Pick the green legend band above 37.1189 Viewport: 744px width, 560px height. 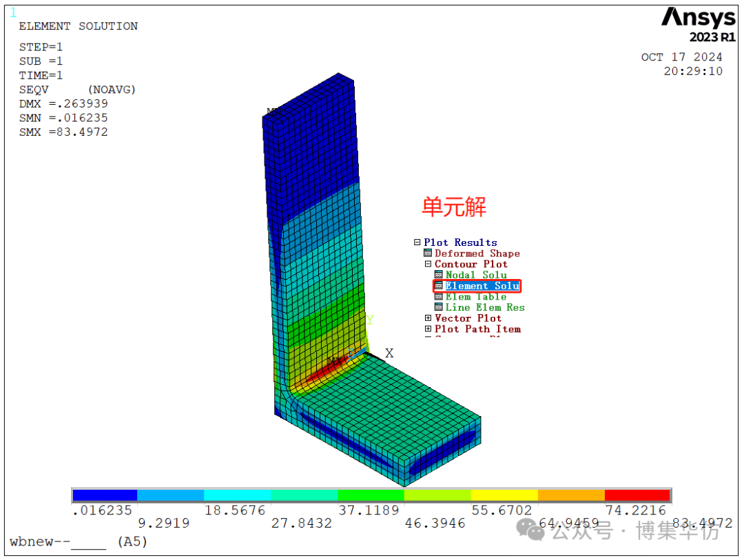(x=371, y=495)
